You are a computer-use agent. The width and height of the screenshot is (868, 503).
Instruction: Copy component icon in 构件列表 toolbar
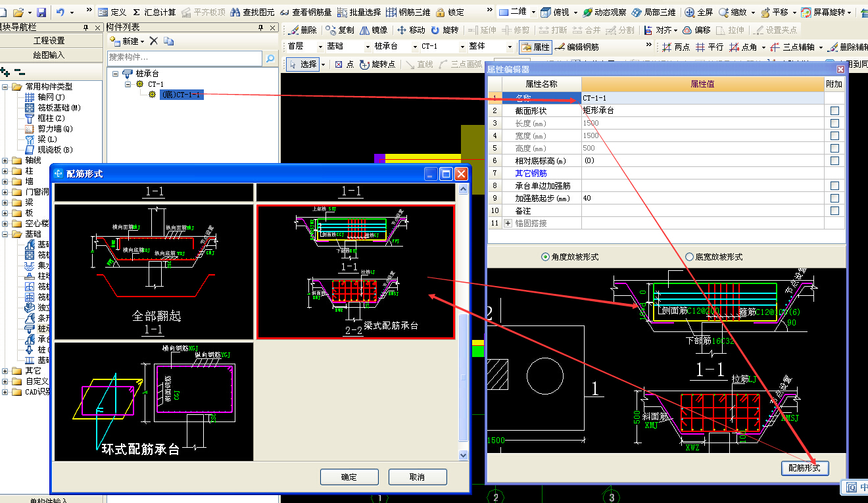click(169, 41)
